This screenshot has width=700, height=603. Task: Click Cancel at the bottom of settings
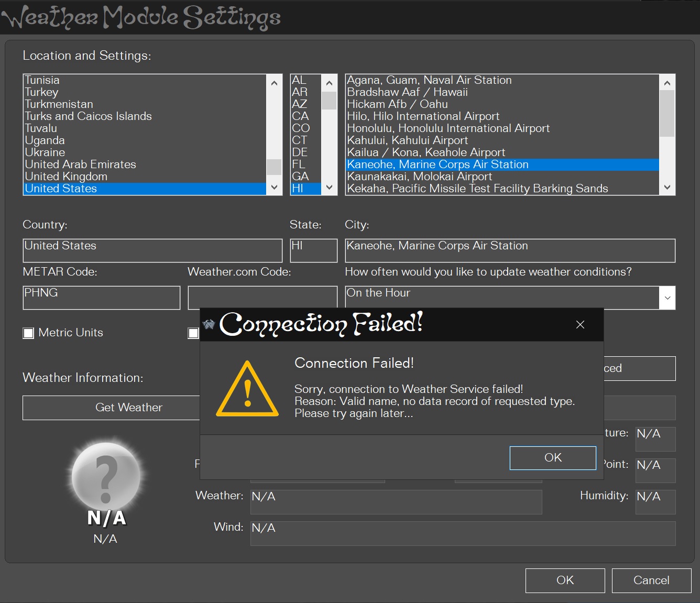point(651,580)
